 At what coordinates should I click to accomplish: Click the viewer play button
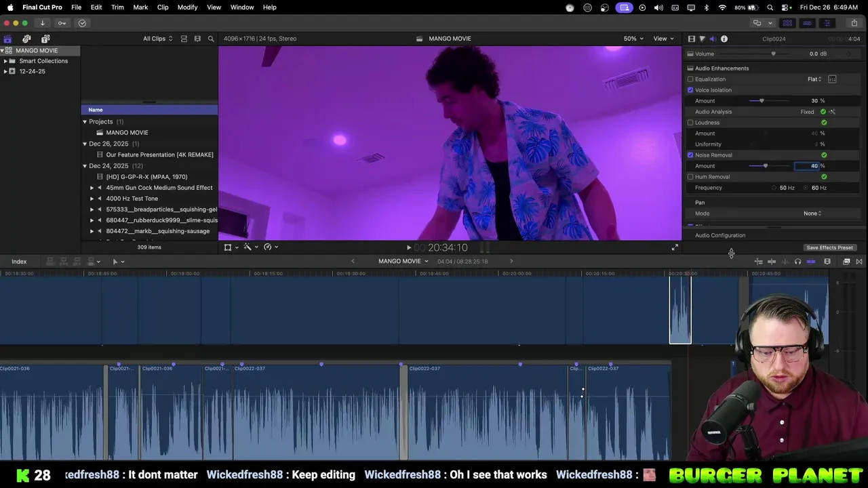408,248
